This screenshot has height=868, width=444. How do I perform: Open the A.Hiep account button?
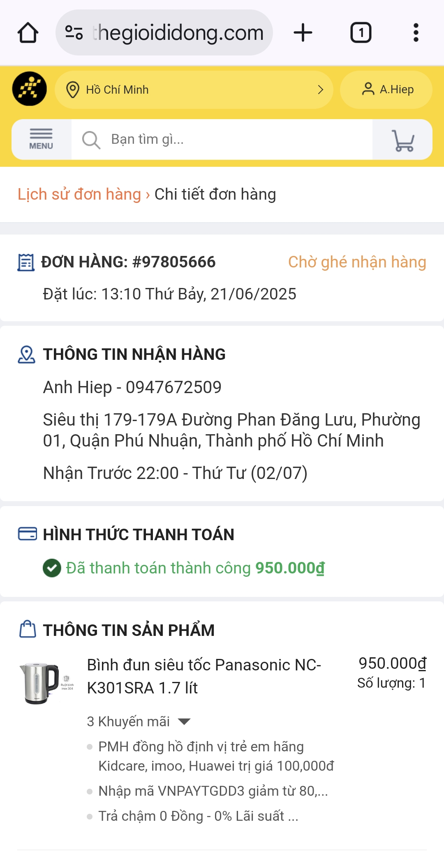coord(386,90)
